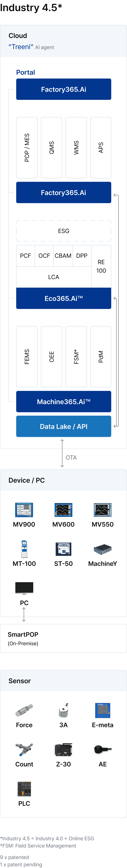
Task: Open the E-meta sensor image
Action: pyautogui.click(x=103, y=710)
